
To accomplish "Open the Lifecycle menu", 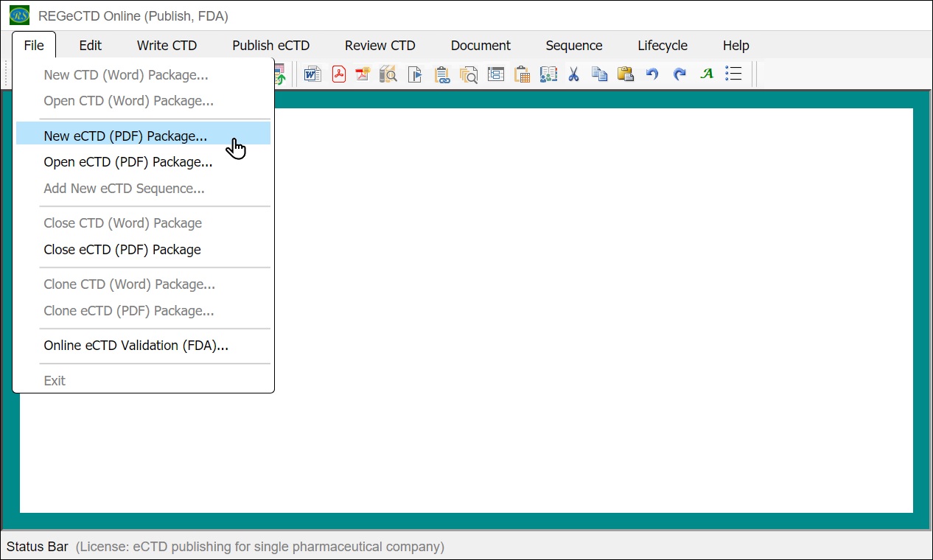I will coord(663,45).
